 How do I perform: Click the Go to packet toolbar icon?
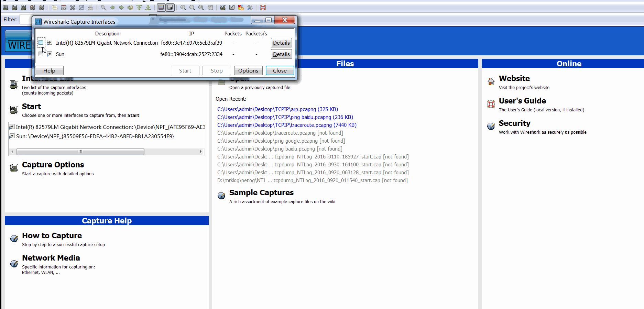point(130,8)
